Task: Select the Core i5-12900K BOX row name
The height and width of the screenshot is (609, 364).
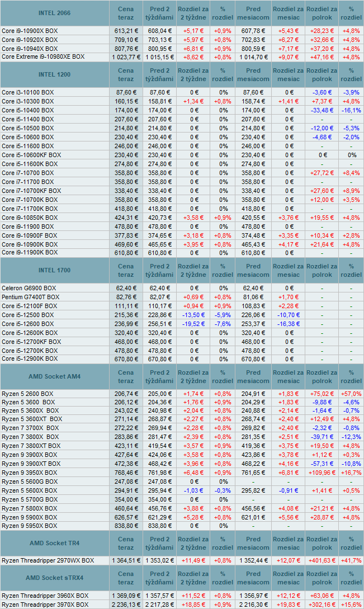Action: [30, 359]
